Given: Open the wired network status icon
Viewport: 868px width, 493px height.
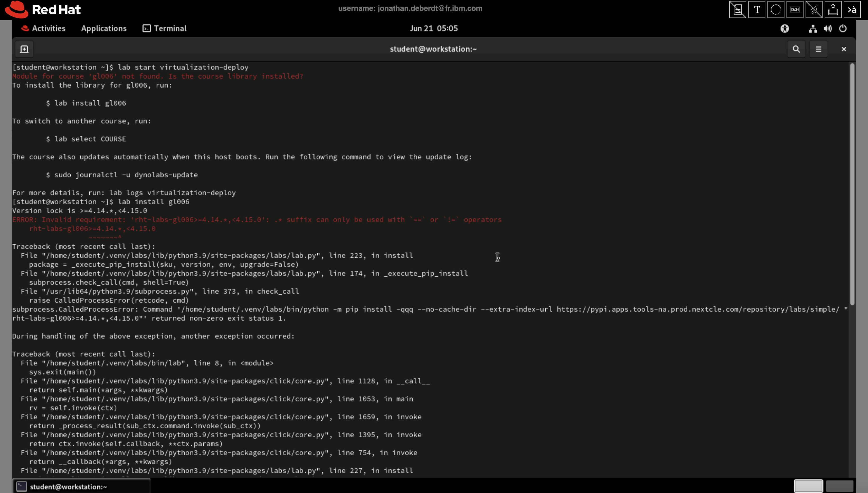Looking at the screenshot, I should click(812, 29).
